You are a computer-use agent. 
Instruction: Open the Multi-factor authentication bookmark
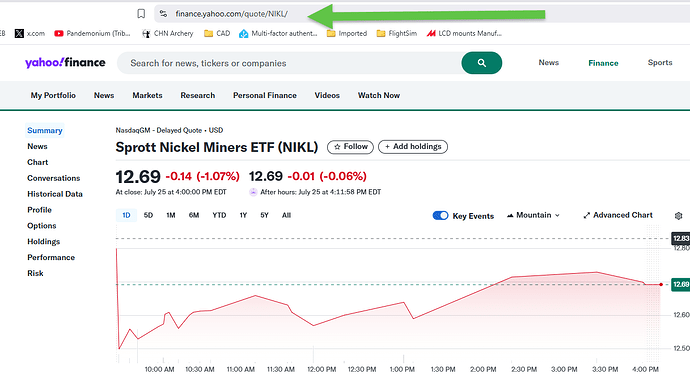click(278, 33)
